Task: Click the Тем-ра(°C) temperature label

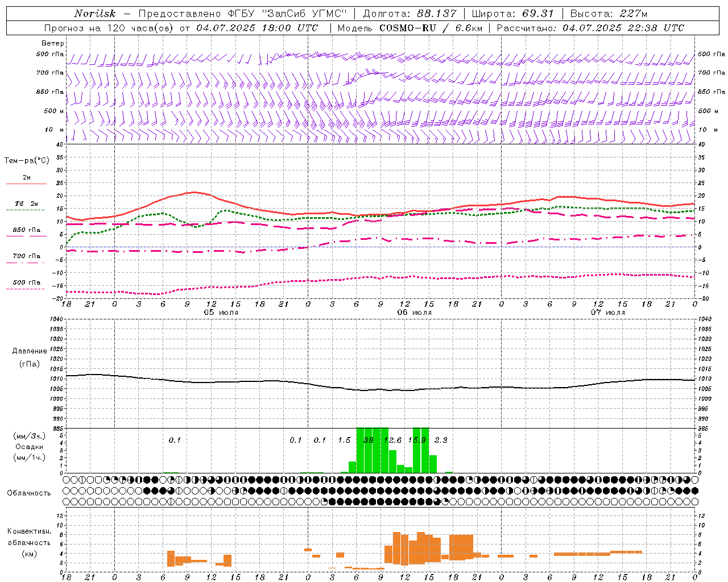Action: (x=27, y=161)
